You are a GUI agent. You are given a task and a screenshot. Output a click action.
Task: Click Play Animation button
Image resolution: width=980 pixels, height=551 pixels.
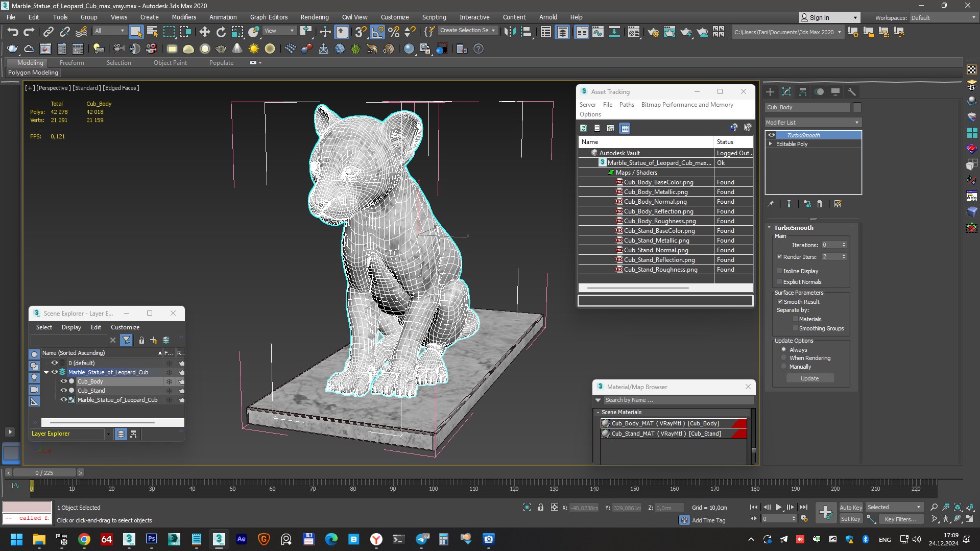778,507
